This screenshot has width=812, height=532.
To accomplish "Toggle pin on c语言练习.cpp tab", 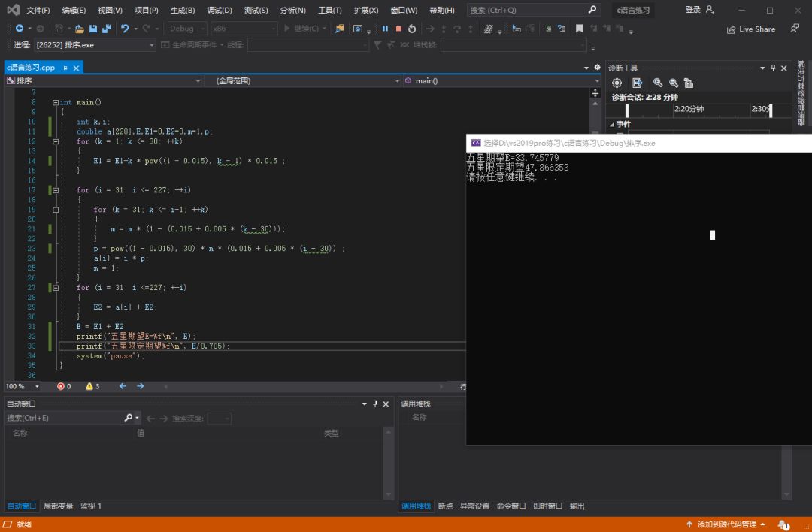I will tap(65, 68).
